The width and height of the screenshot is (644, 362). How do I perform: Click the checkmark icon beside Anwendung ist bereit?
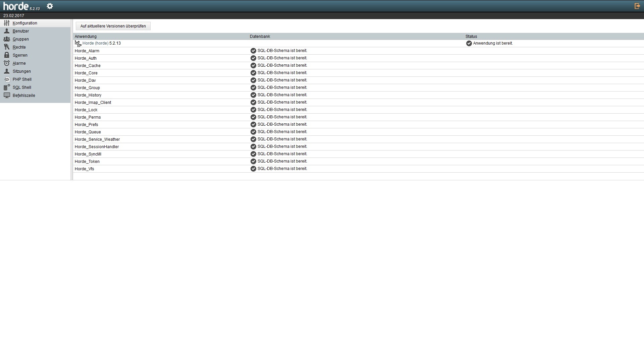[469, 43]
